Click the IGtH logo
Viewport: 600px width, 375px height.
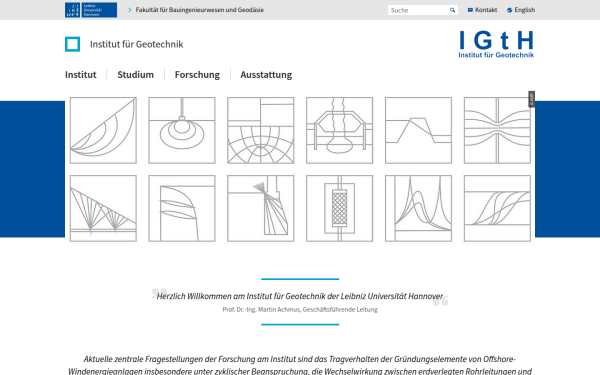click(496, 44)
